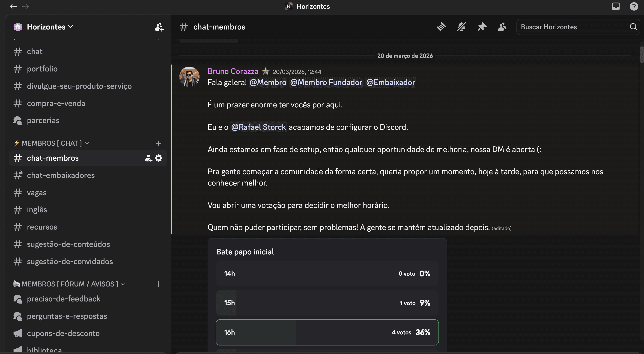
Task: Click the @Rafael Storck mention
Action: point(258,127)
